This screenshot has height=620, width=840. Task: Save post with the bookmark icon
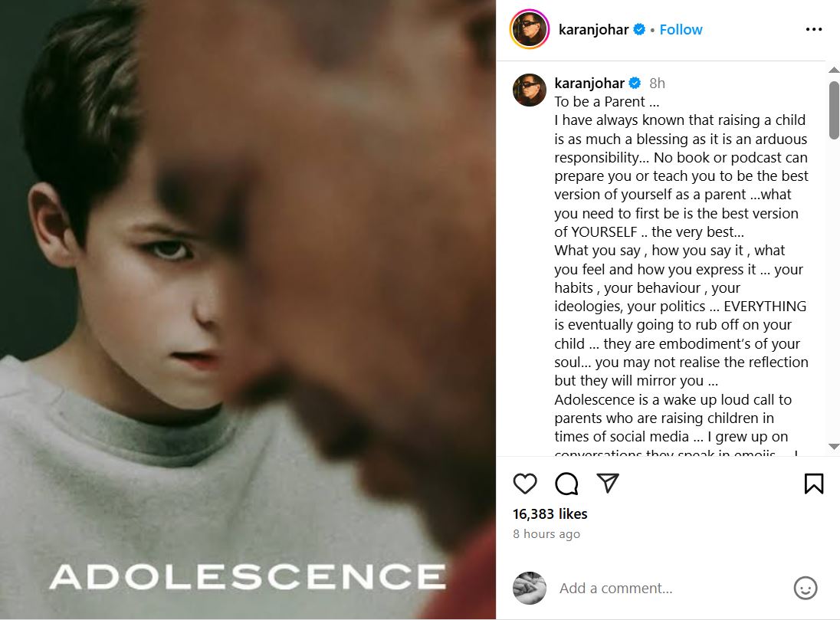813,484
